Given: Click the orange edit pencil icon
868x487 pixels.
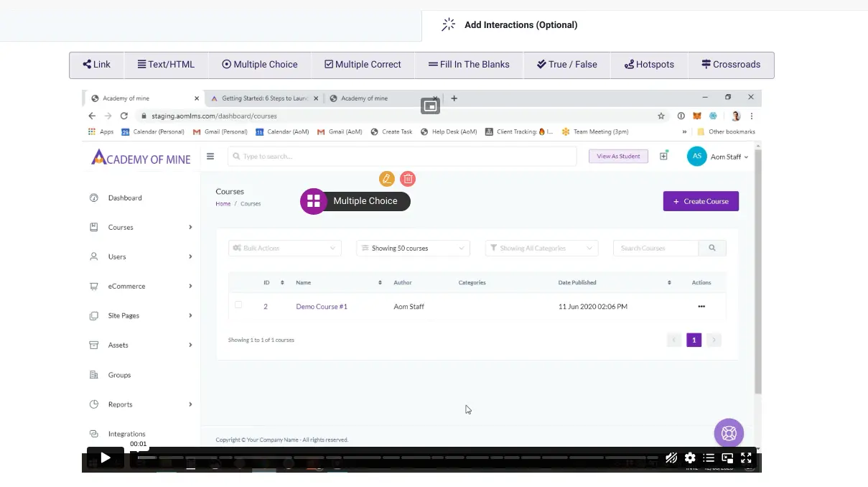Looking at the screenshot, I should pos(387,179).
